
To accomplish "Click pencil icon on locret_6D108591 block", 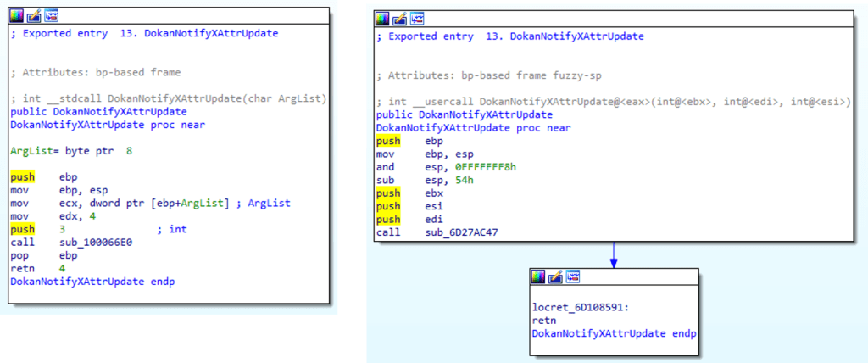I will (556, 276).
